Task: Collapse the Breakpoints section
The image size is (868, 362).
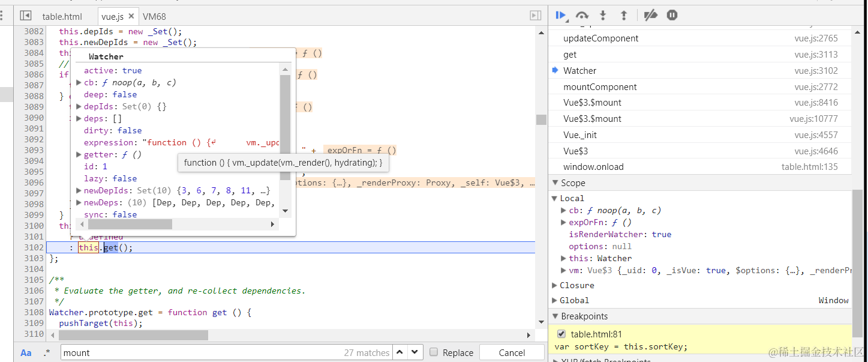Action: [554, 316]
